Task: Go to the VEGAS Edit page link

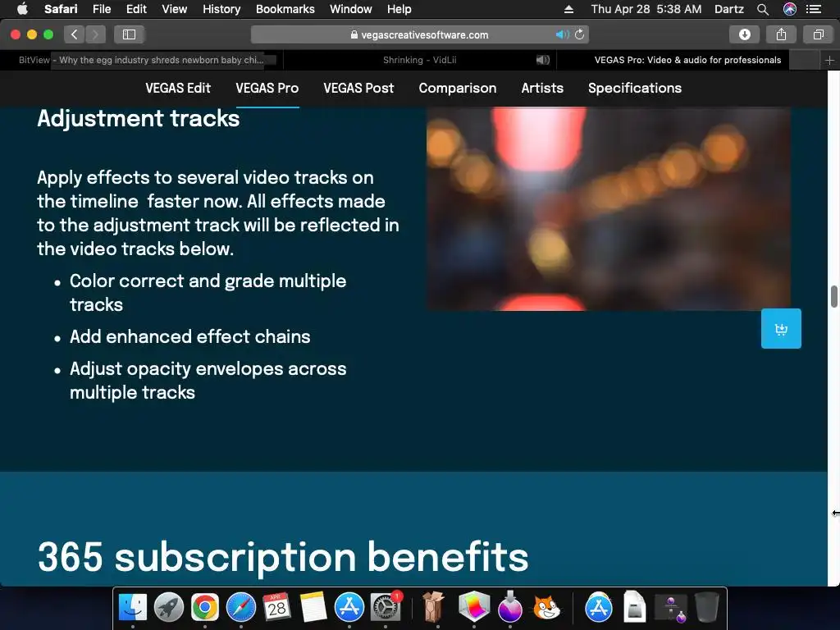Action: click(178, 88)
